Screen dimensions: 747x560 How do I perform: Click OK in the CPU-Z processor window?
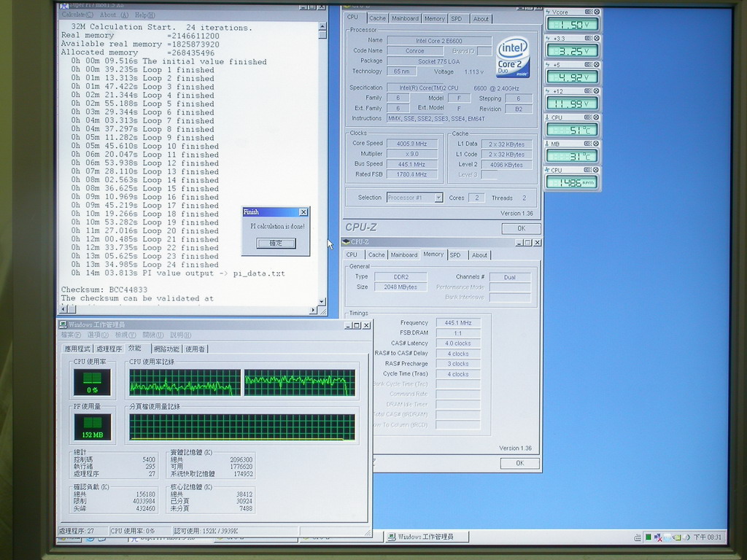521,228
